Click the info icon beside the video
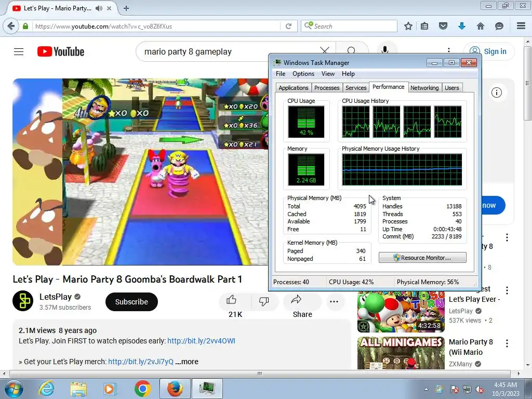532x399 pixels. click(x=496, y=92)
